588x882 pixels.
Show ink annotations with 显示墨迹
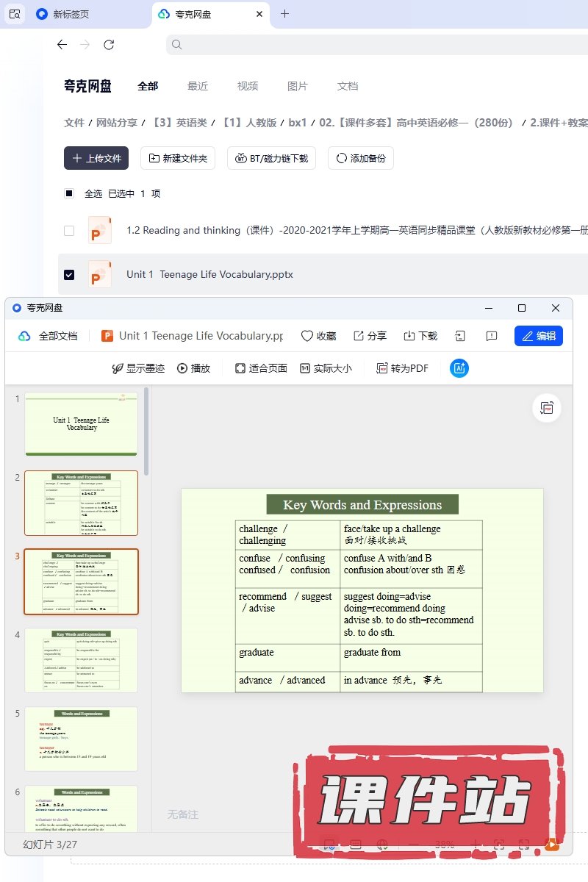pyautogui.click(x=138, y=368)
